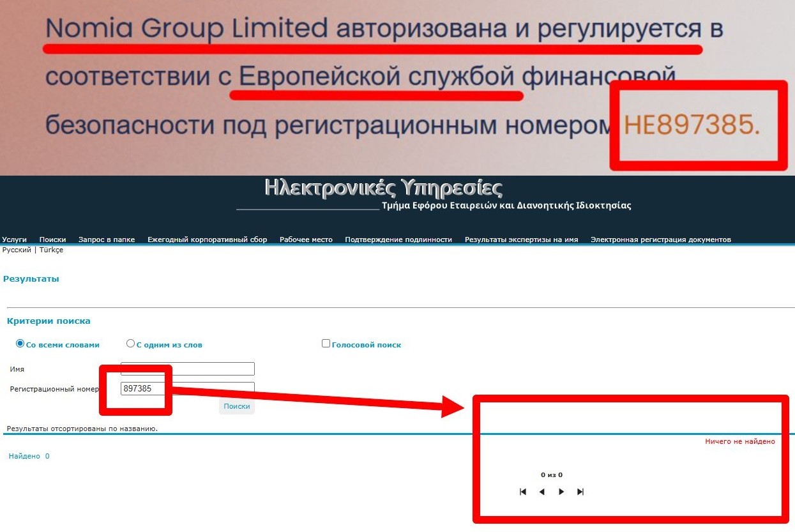Open "Запрос в папке" menu item
The image size is (795, 532).
[107, 239]
